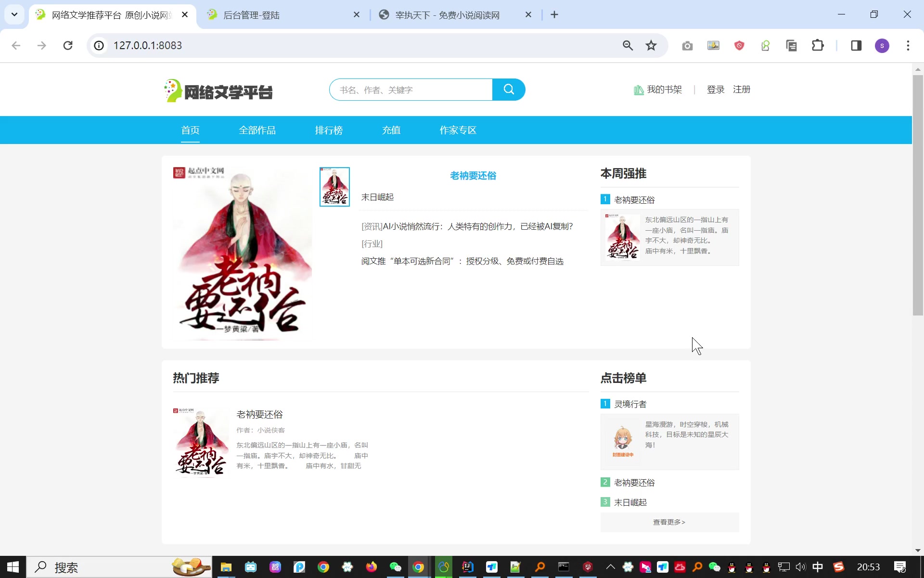Click the 我的书架 bookshelf icon

[x=639, y=90]
